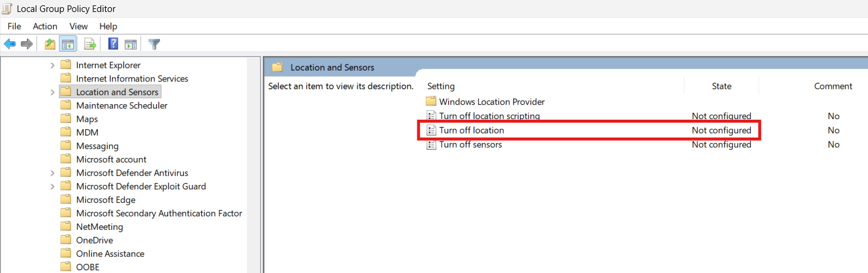The height and width of the screenshot is (273, 868).
Task: Select Maintenance Scheduler in tree
Action: [x=122, y=105]
